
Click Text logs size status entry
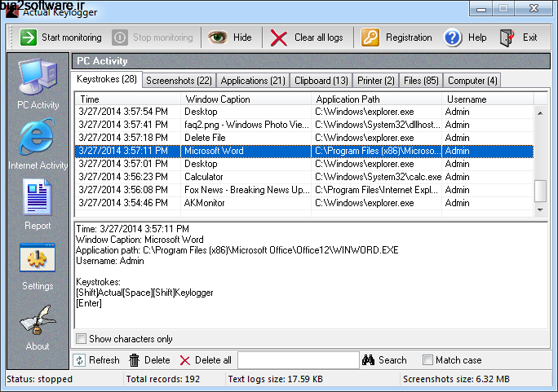click(x=276, y=379)
